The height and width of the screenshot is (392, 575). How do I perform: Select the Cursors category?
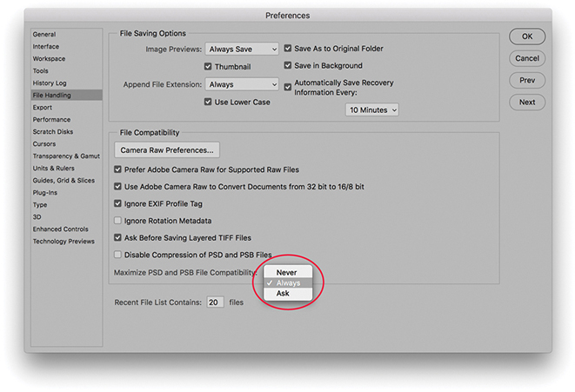pos(44,144)
